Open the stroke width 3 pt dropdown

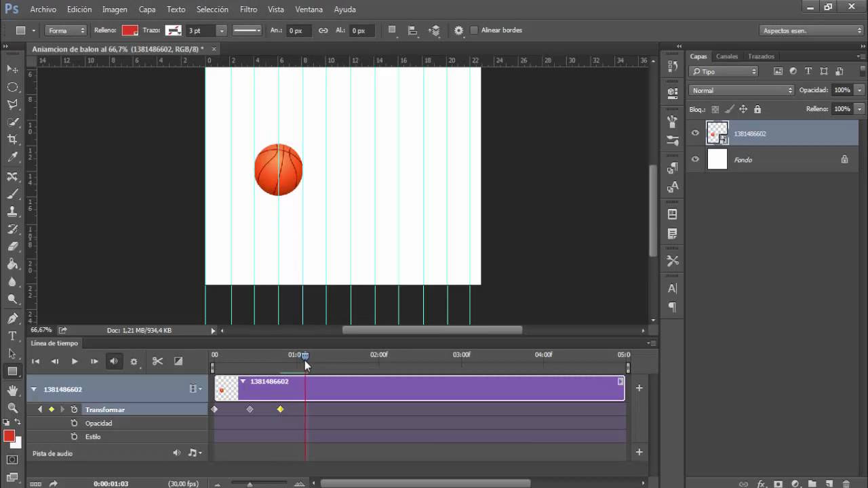[221, 30]
